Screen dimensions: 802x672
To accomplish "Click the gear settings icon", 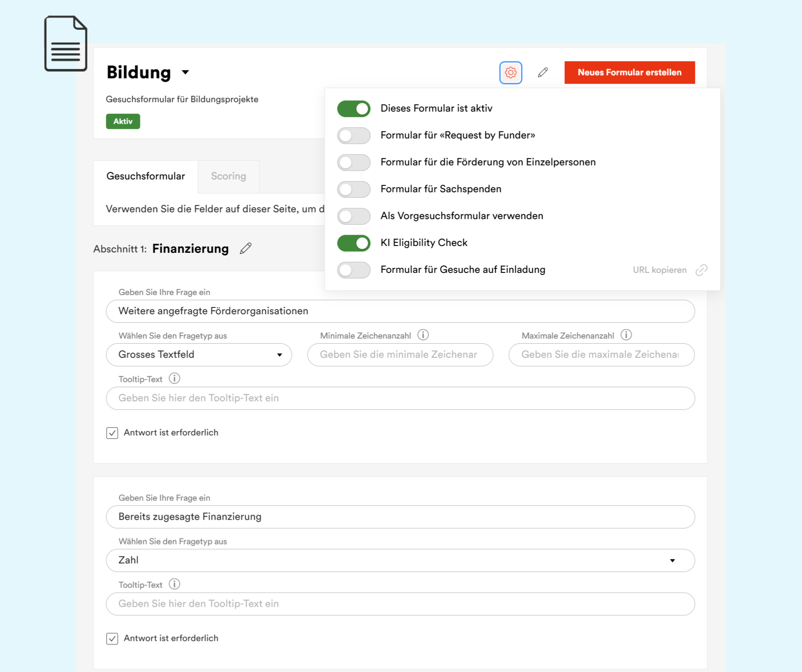I will tap(511, 72).
